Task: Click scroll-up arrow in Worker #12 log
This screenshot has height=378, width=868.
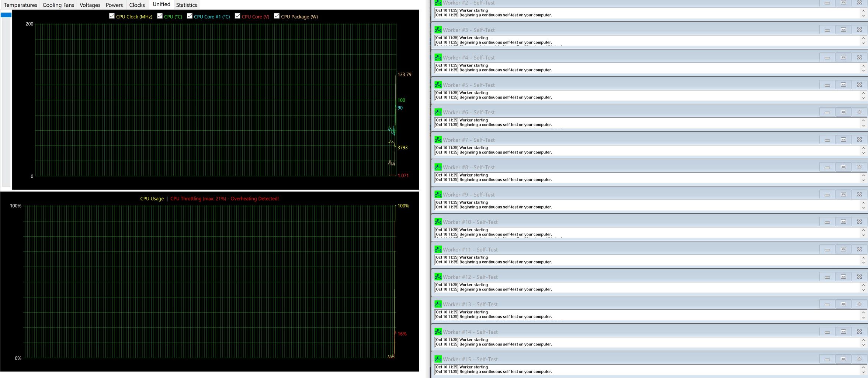Action: pos(863,285)
